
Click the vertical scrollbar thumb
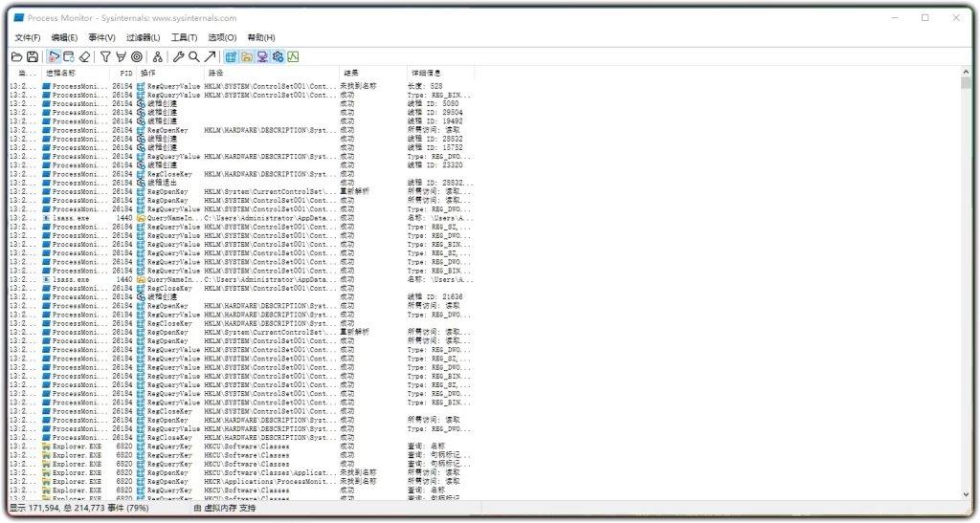[x=967, y=83]
